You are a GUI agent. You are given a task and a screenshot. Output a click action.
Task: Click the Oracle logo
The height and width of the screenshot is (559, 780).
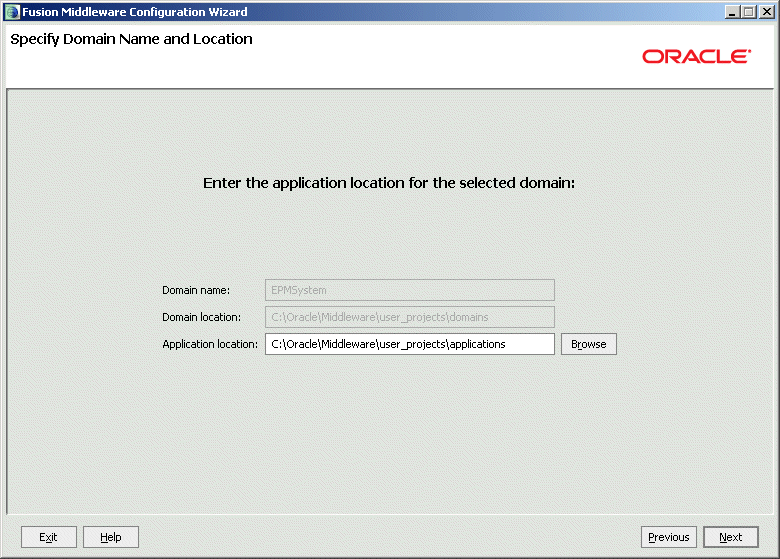(x=696, y=56)
